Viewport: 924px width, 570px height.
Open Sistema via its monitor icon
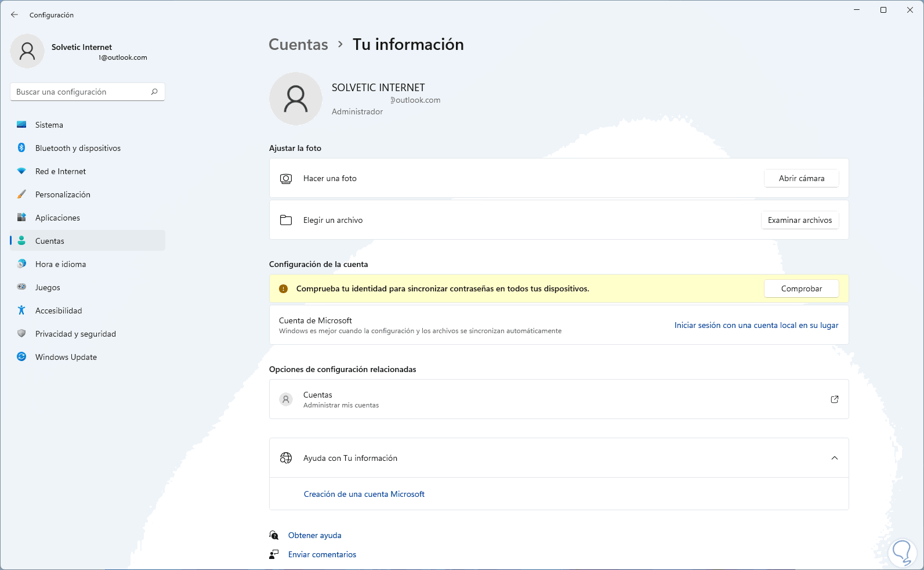point(21,125)
